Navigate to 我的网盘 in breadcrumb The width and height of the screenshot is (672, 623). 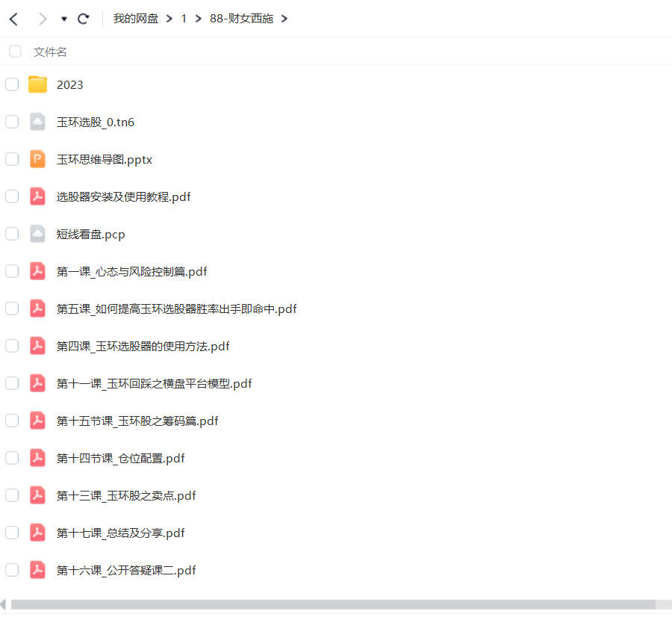[136, 19]
